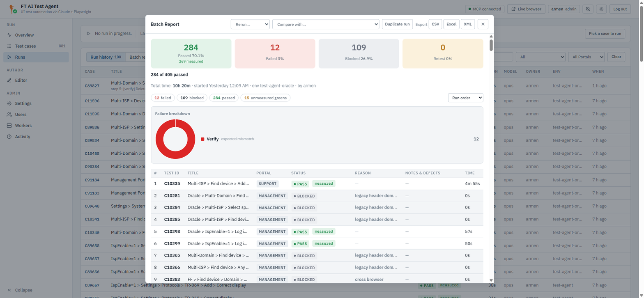This screenshot has width=644, height=298.
Task: Expand the 'All' status filter dropdown
Action: [540, 57]
